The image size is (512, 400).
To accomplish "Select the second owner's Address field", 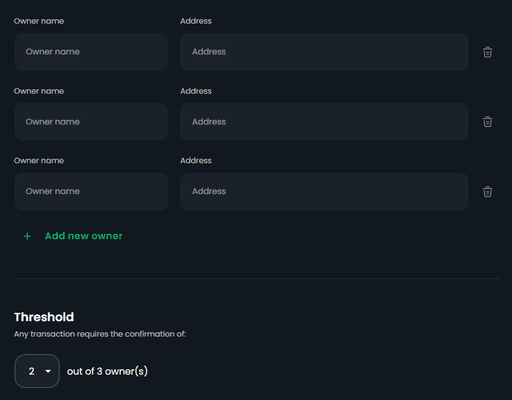I will 324,122.
